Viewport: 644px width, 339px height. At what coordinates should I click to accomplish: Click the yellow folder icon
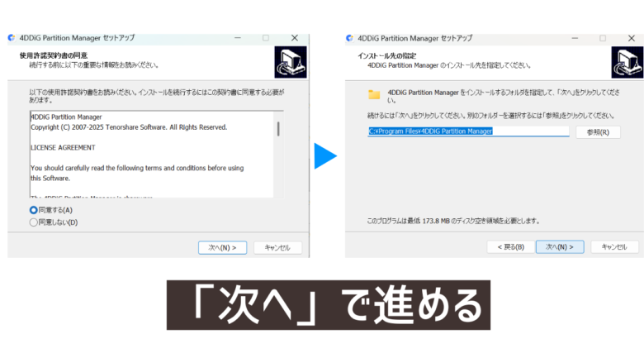point(374,95)
